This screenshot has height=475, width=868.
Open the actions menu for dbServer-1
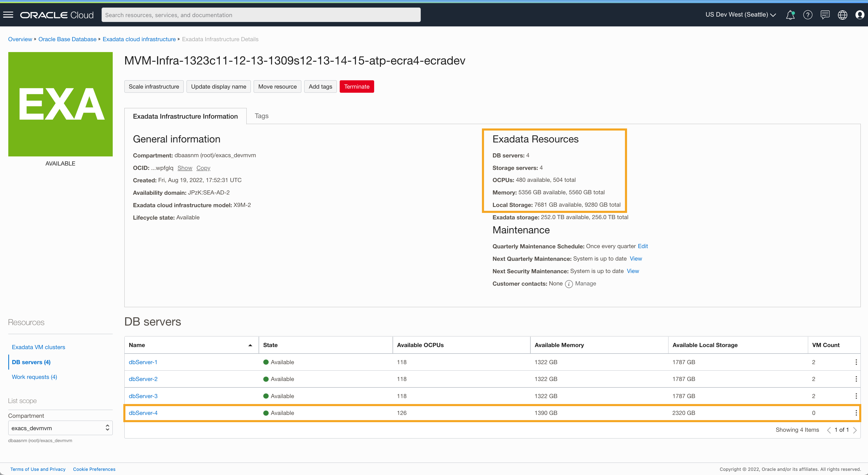tap(856, 362)
